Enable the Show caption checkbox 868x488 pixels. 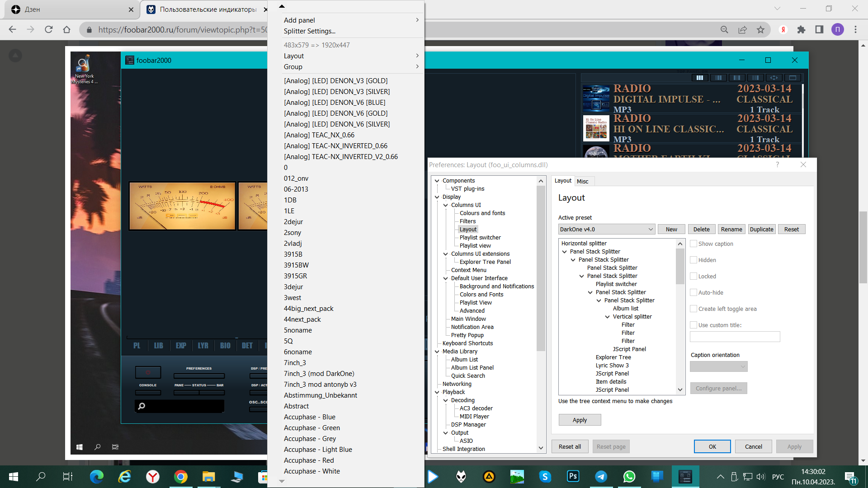tap(693, 244)
